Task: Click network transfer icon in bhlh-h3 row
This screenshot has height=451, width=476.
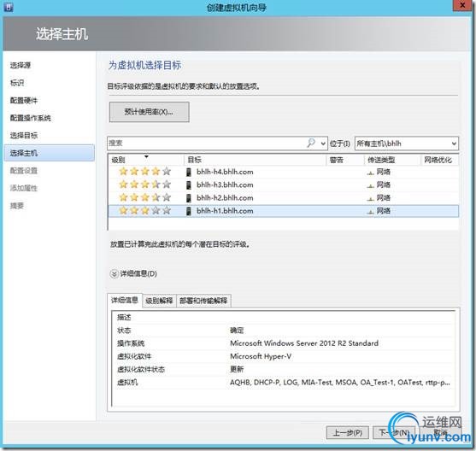Action: (370, 185)
